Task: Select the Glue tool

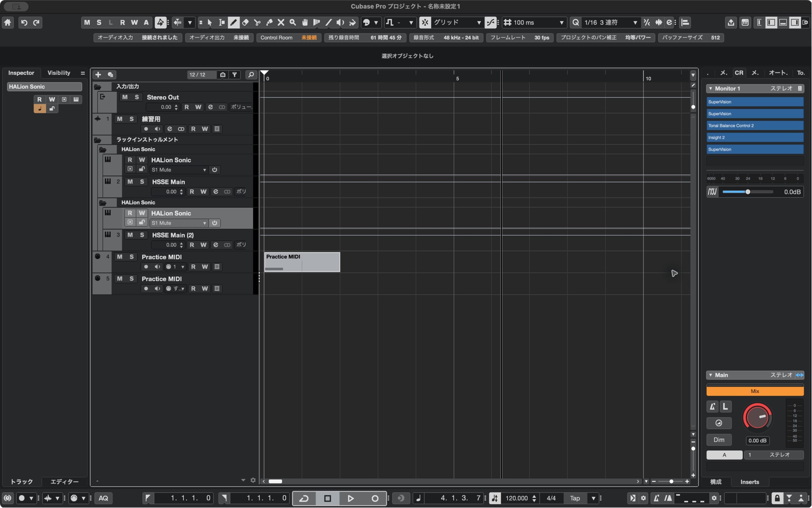Action: [269, 23]
